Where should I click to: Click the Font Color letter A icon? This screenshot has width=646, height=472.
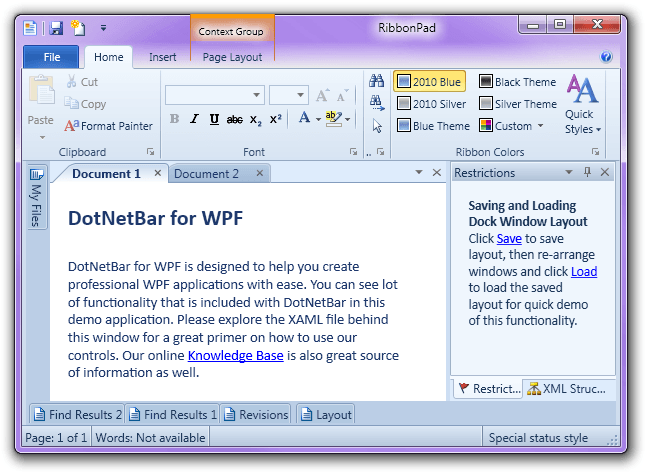point(304,118)
